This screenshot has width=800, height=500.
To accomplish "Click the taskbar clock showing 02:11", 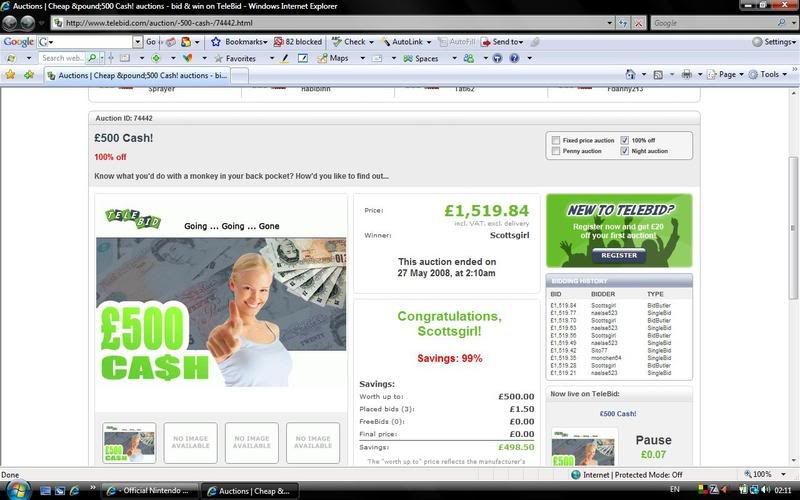I will coord(783,490).
